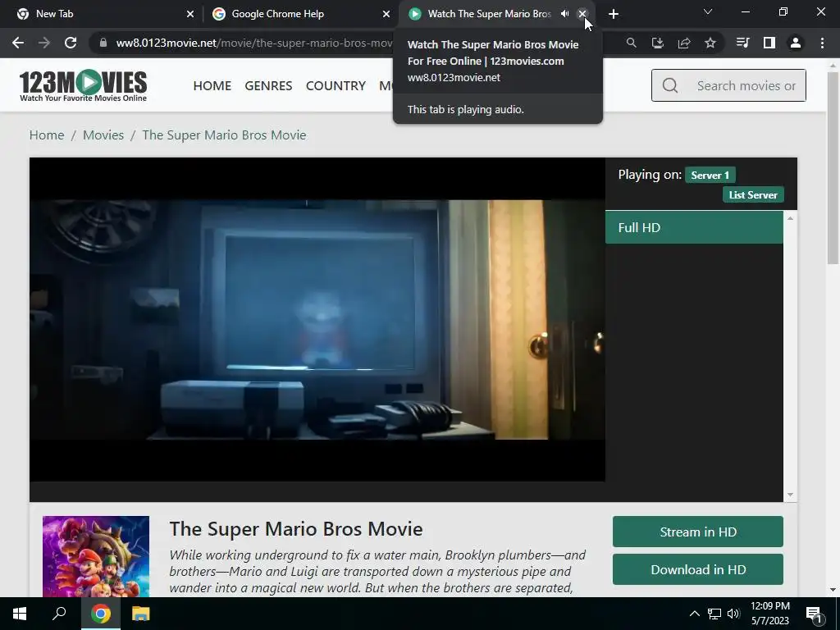
Task: Open the COUNTRY menu
Action: click(336, 85)
